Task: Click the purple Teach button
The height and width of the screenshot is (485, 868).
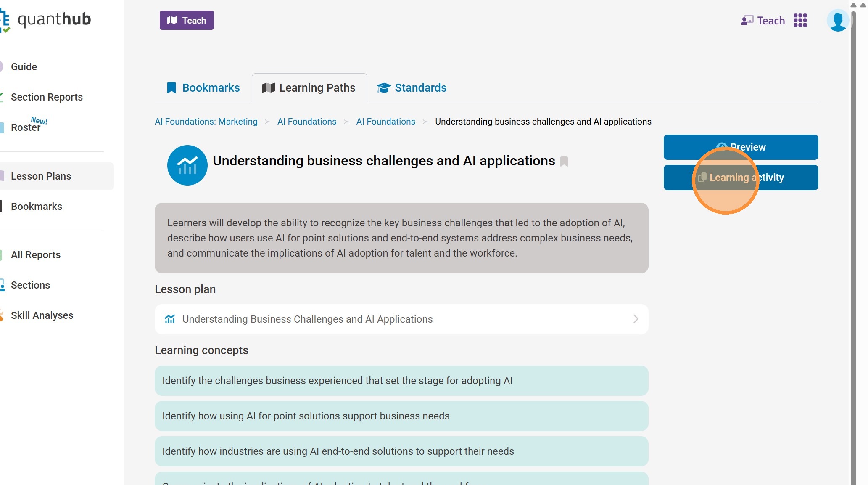Action: [187, 20]
